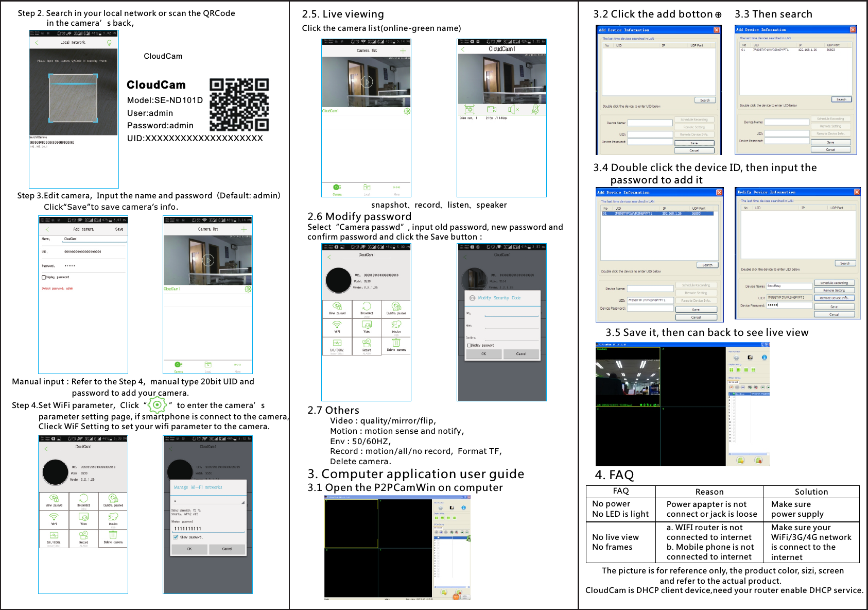This screenshot has height=610, width=868.
Task: Click Search in the section 3.2 Add Device dialog
Action: 705,100
